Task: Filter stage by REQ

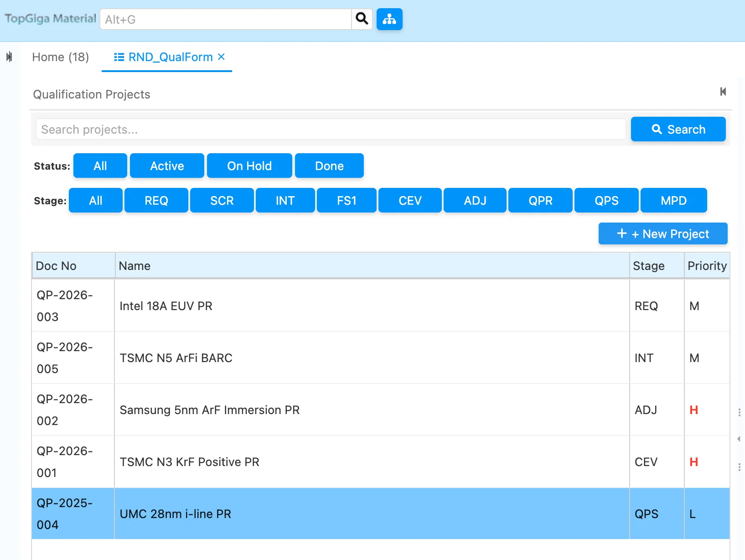Action: pos(156,201)
